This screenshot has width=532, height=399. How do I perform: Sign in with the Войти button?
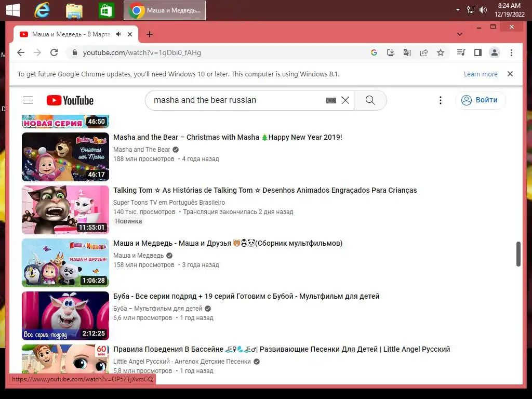480,100
